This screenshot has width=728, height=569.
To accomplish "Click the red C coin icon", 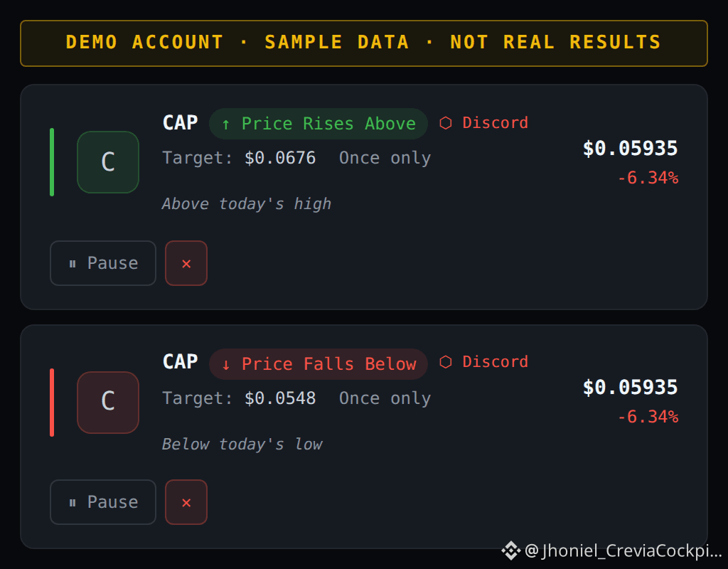I will click(108, 403).
